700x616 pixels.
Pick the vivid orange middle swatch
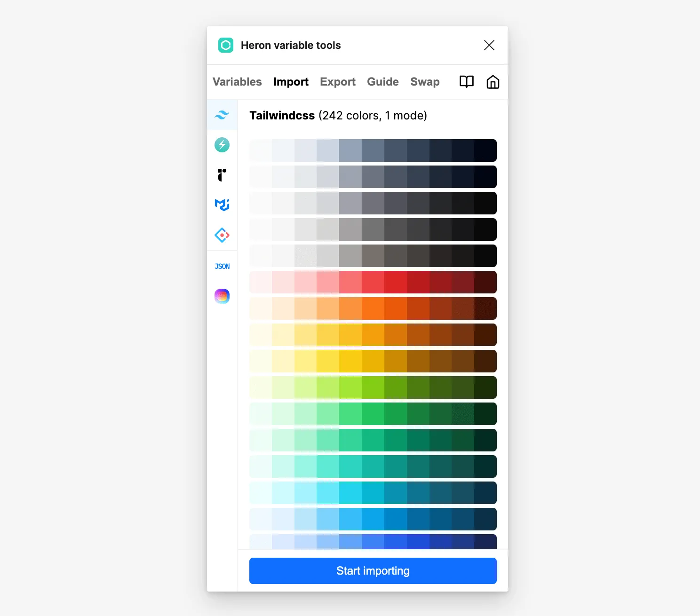[373, 308]
